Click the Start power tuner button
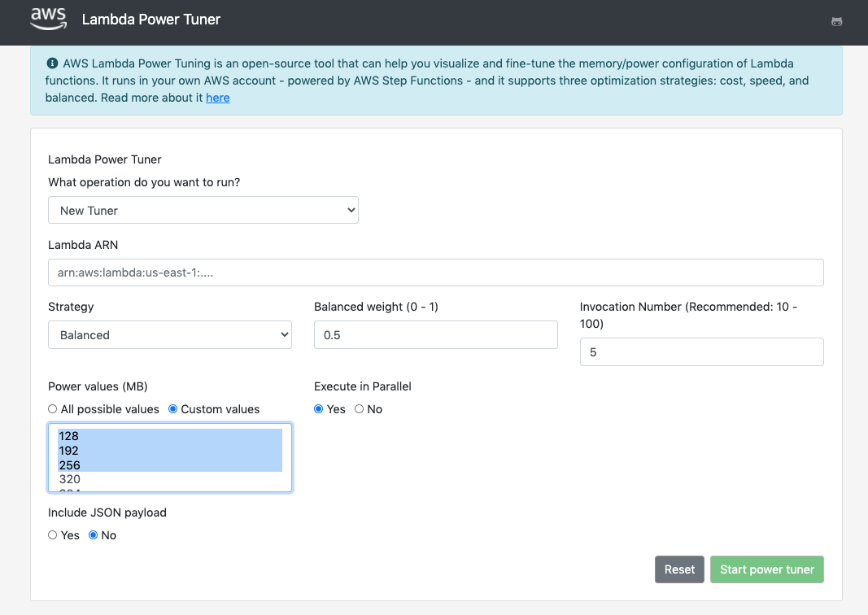 [x=766, y=569]
